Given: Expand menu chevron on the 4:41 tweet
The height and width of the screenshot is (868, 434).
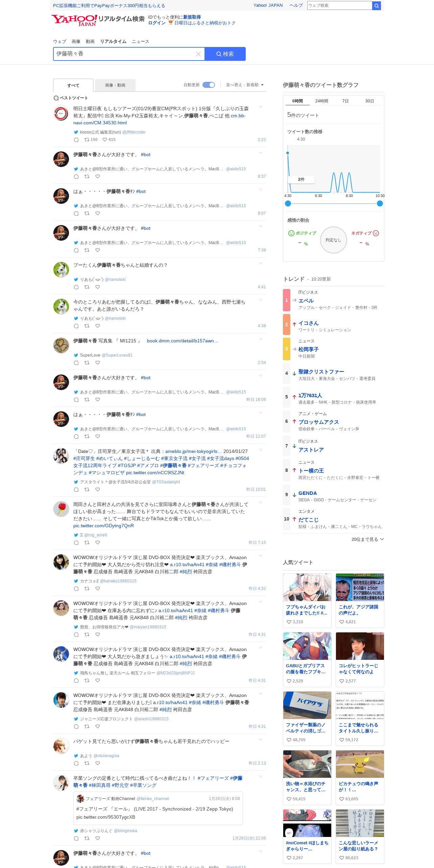Looking at the screenshot, I should point(261,263).
